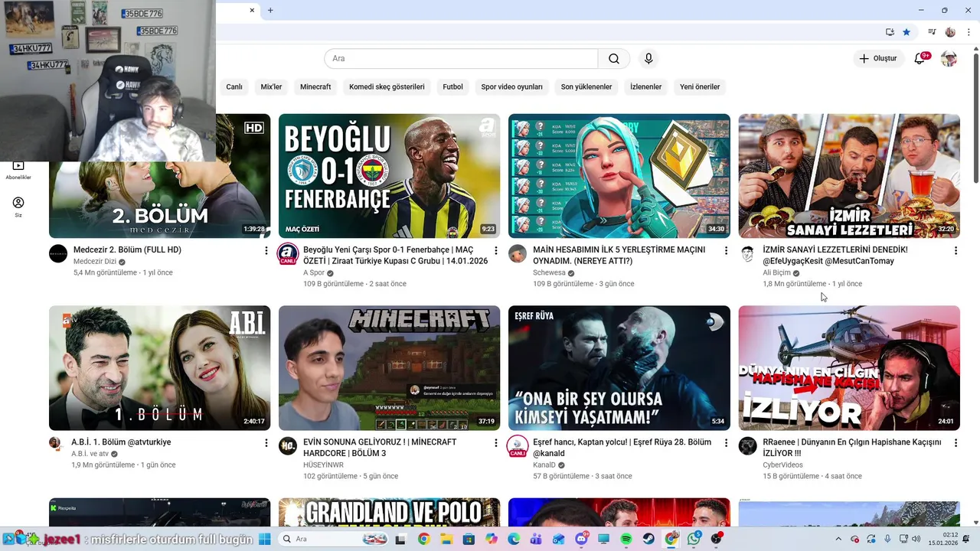Image resolution: width=980 pixels, height=551 pixels.
Task: Open the A Spor channel avatar
Action: [288, 254]
